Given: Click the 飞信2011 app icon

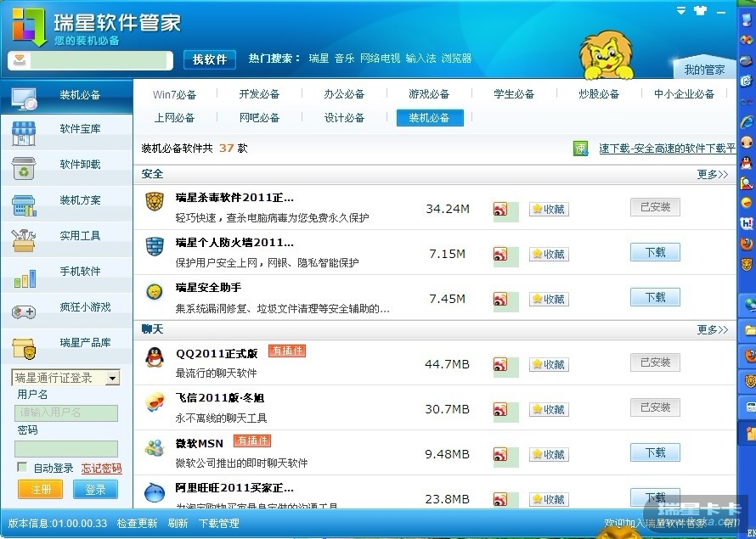Looking at the screenshot, I should tap(155, 402).
